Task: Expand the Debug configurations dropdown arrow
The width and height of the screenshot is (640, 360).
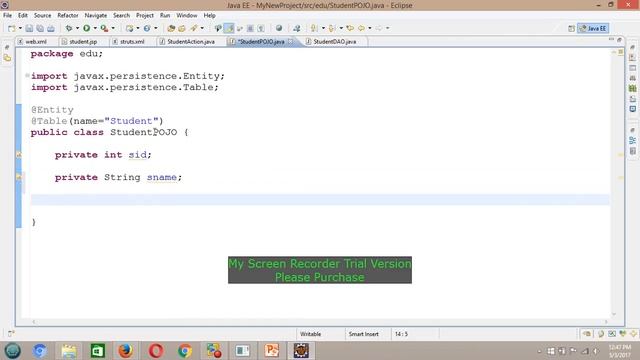Action: pyautogui.click(x=77, y=28)
